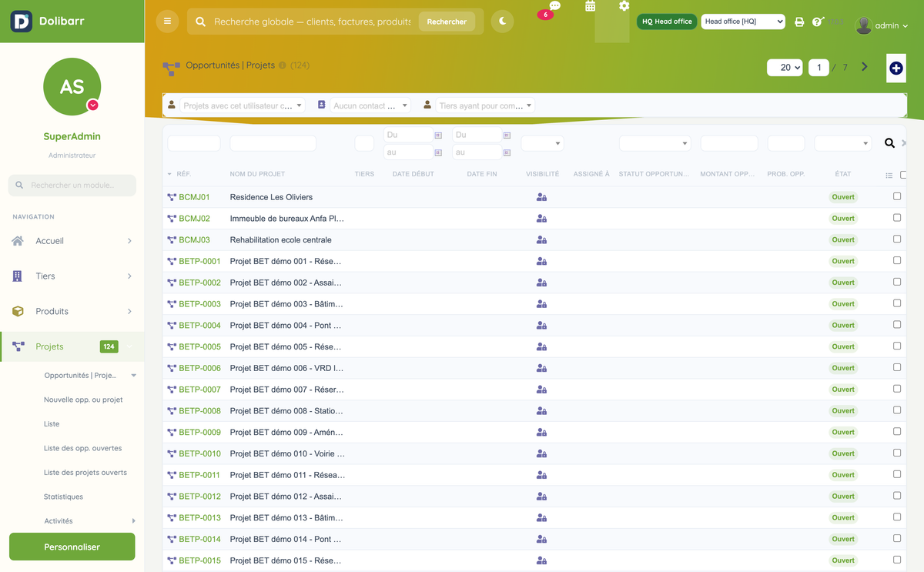The width and height of the screenshot is (924, 572).
Task: Click the HQ Head office badge
Action: (x=667, y=22)
